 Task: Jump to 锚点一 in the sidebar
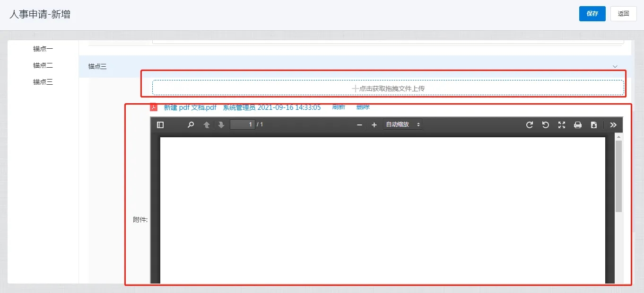click(x=43, y=49)
